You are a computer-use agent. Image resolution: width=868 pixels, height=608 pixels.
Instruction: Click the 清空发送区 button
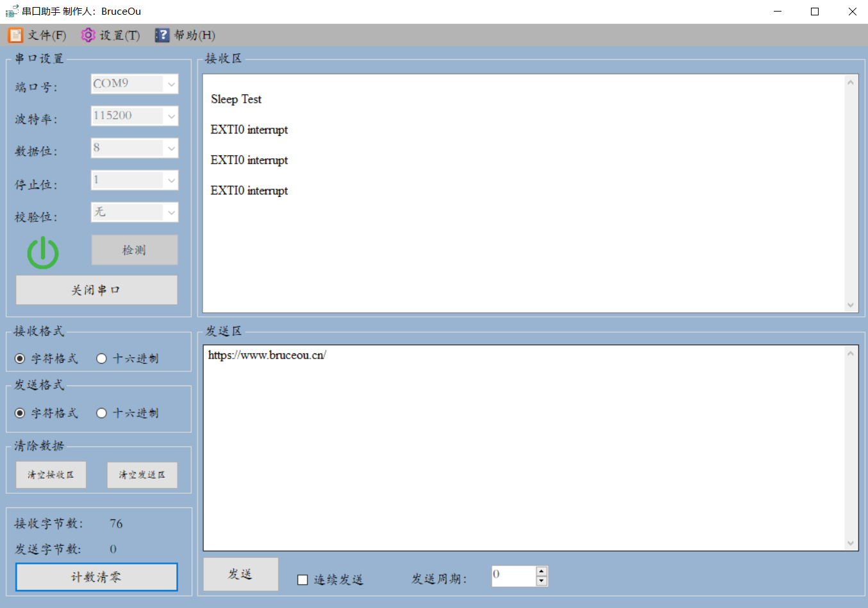coord(142,475)
